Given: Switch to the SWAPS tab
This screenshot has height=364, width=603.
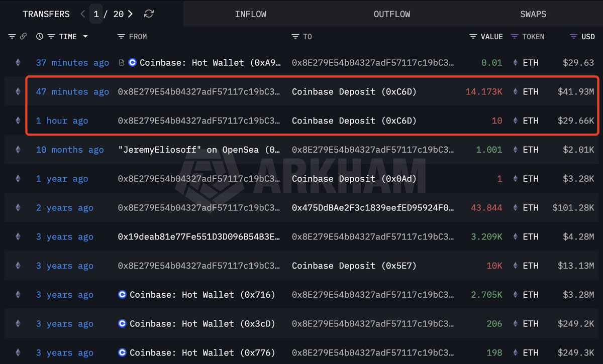Looking at the screenshot, I should point(533,14).
